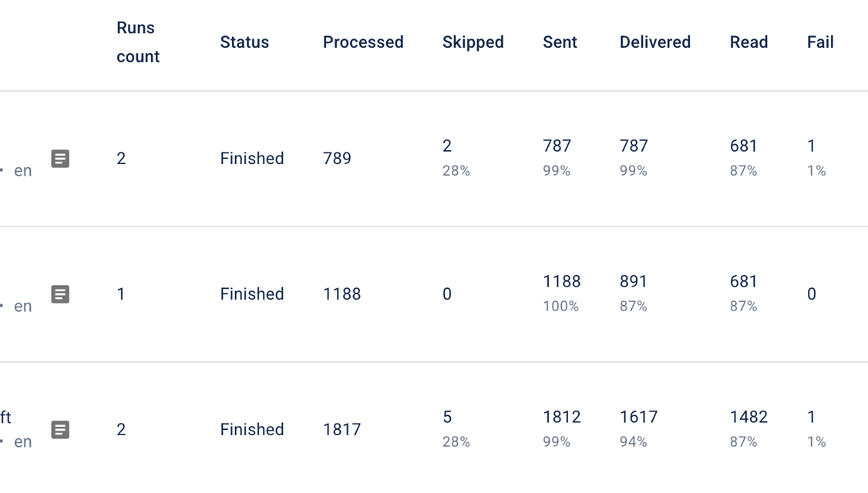
Task: Click the template icon in the 1188-processed row
Action: tap(60, 294)
